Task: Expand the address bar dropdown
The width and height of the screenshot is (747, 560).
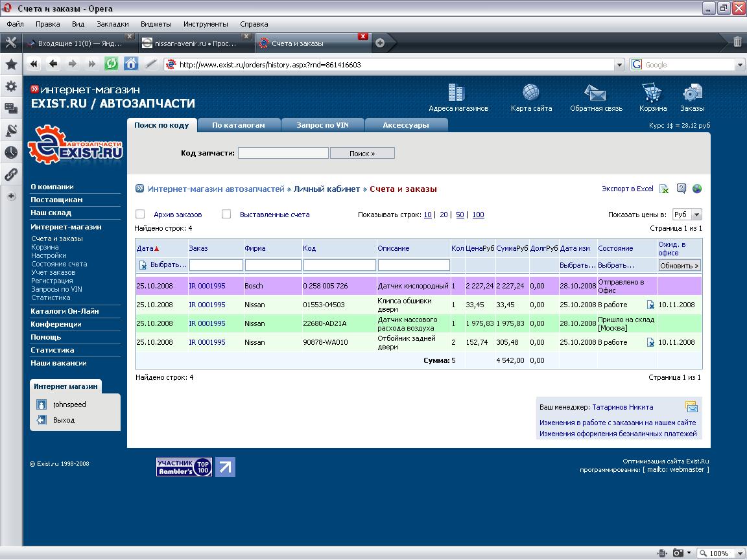Action: pos(619,65)
